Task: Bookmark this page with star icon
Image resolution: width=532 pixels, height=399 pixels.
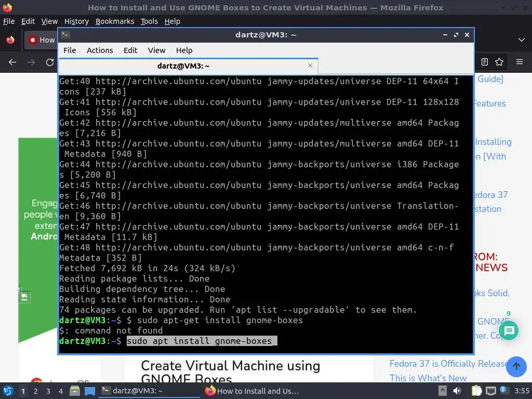Action: coord(499,62)
